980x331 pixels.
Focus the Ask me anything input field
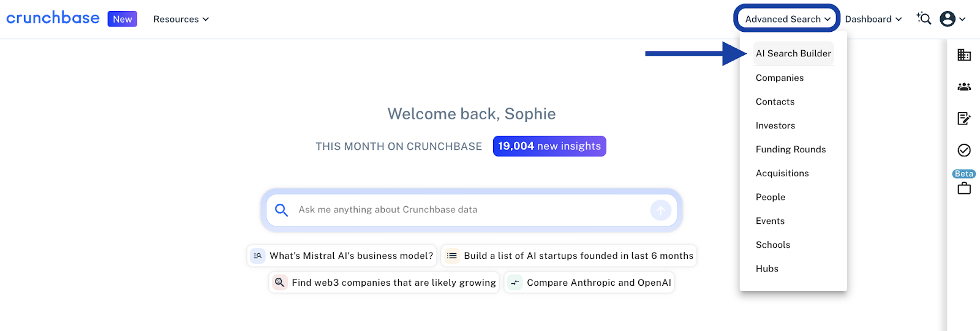pyautogui.click(x=472, y=210)
